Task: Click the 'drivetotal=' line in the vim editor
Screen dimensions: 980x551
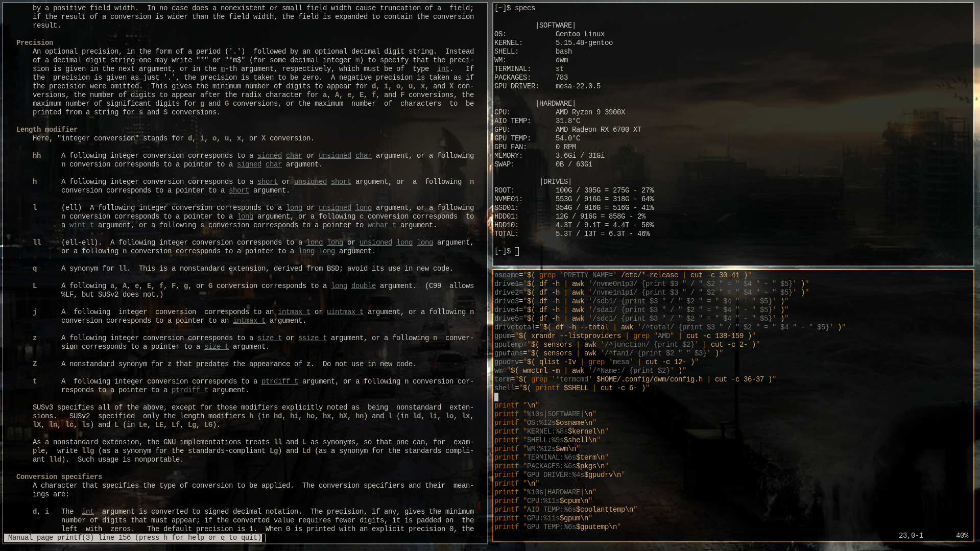Action: pos(670,327)
